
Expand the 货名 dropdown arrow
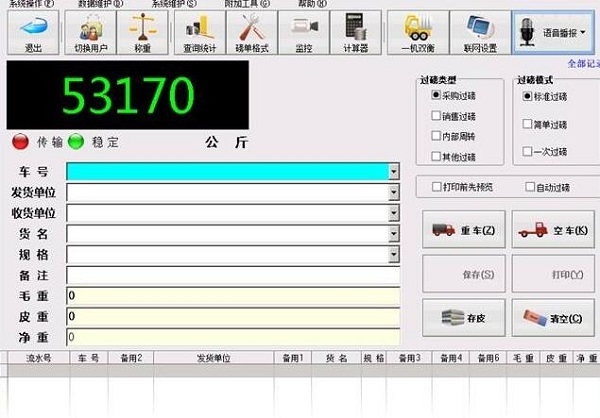394,233
